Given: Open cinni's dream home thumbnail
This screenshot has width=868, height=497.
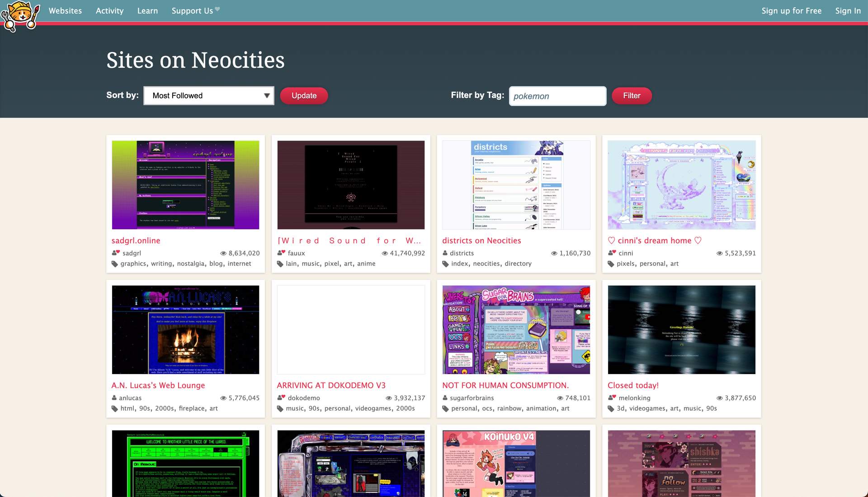Looking at the screenshot, I should [682, 185].
